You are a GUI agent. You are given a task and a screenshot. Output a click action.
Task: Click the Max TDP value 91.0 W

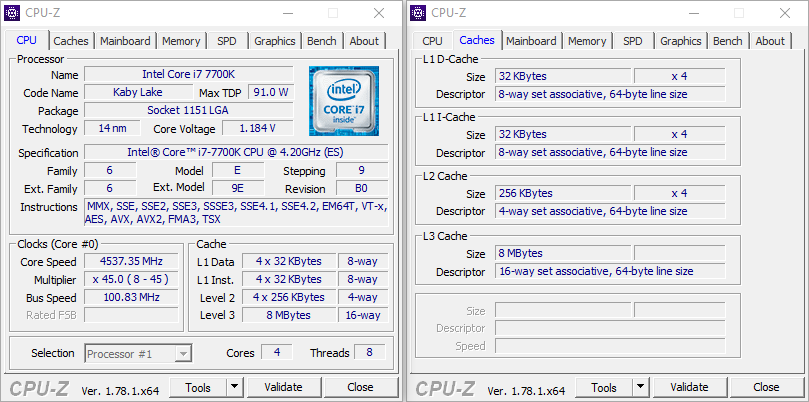(271, 92)
